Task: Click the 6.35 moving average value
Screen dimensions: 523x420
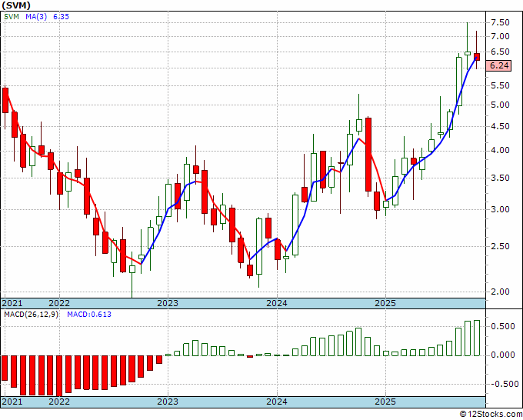Action: 61,16
